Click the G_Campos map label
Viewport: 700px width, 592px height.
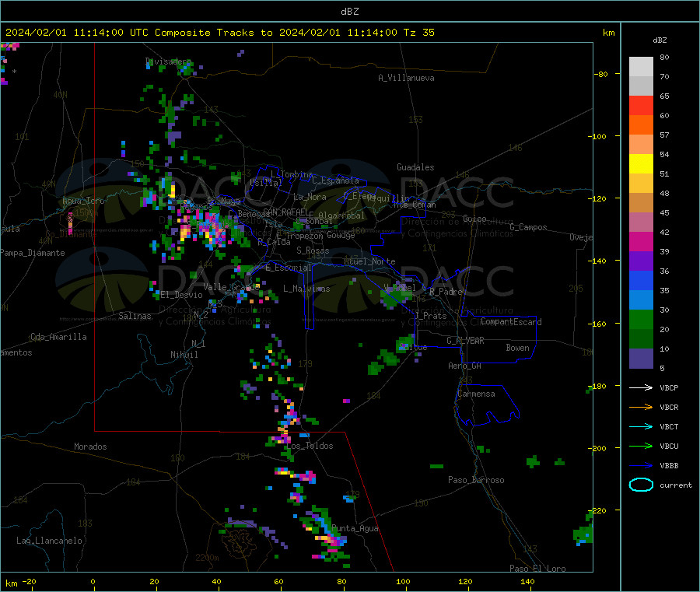[x=529, y=227]
